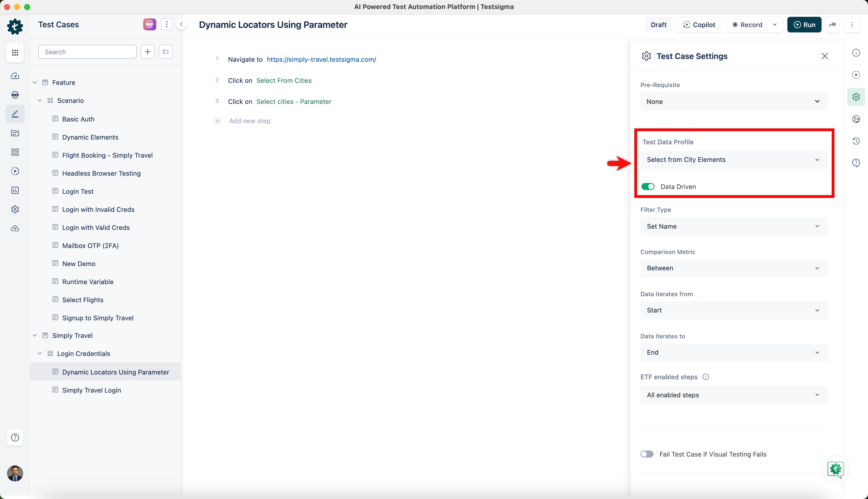Open the Test Data Profile dropdown

click(734, 160)
